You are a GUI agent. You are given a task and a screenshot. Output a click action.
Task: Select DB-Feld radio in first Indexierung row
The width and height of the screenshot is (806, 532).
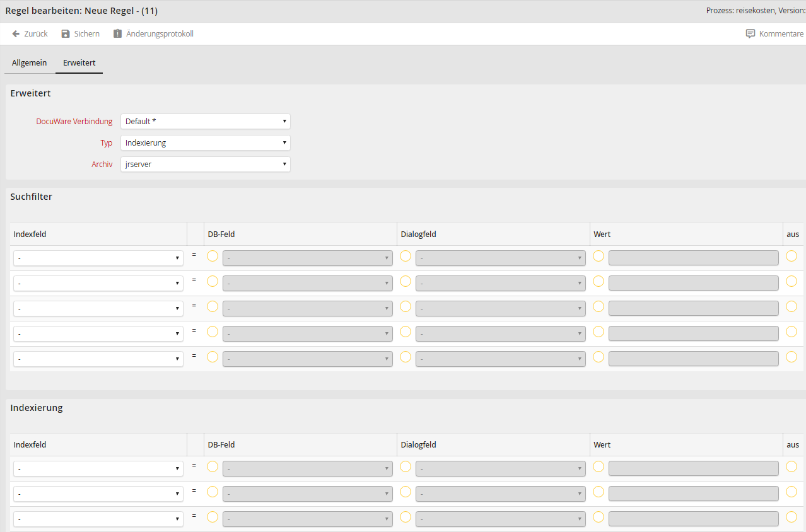213,466
